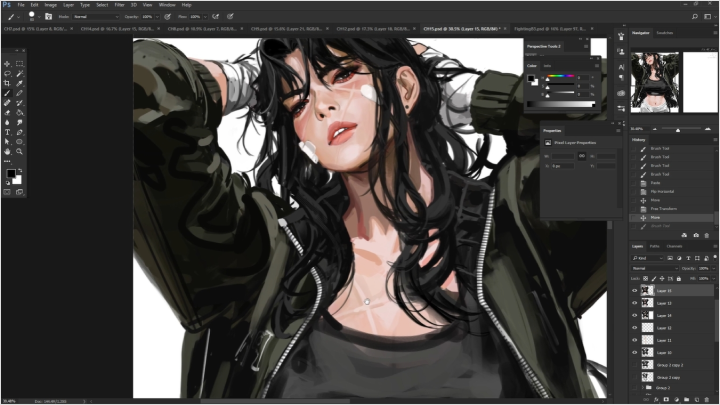The width and height of the screenshot is (720, 405).
Task: Click the Navigator zoom slider
Action: coord(681,129)
